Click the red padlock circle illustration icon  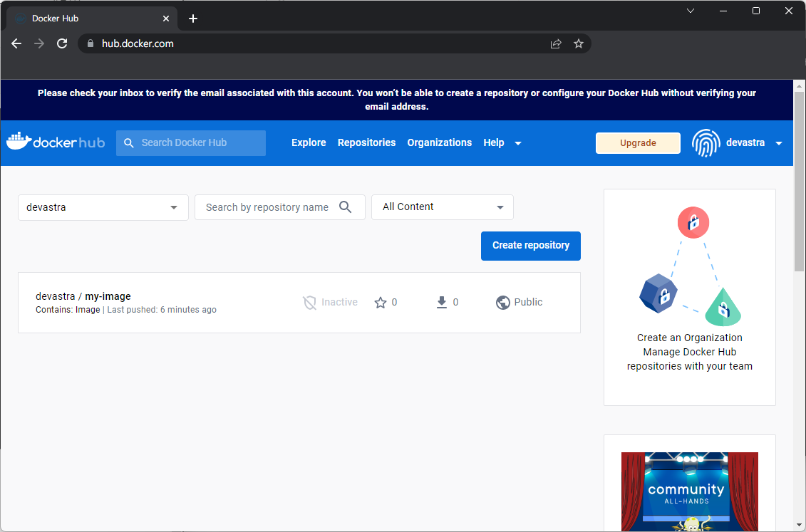[693, 222]
